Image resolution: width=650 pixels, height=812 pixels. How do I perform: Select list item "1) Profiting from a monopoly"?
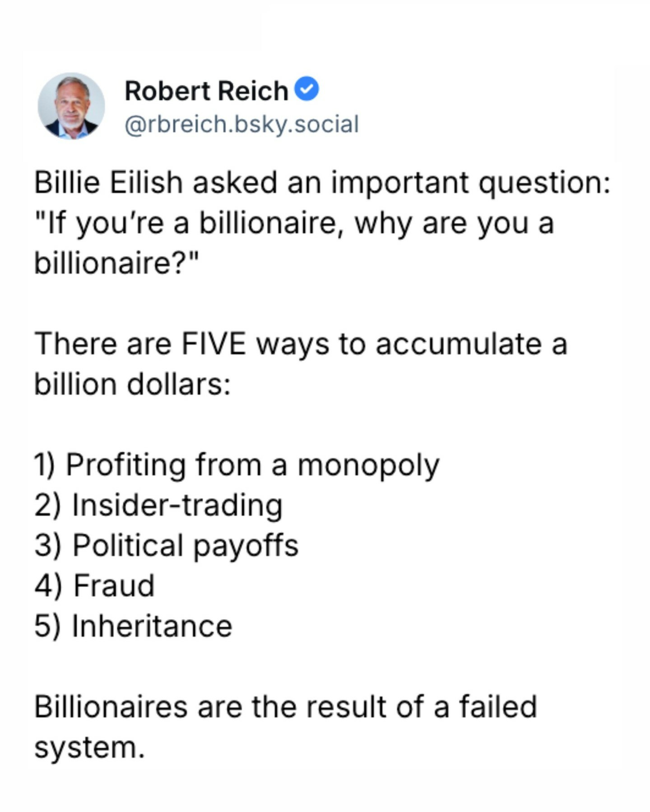pos(237,465)
